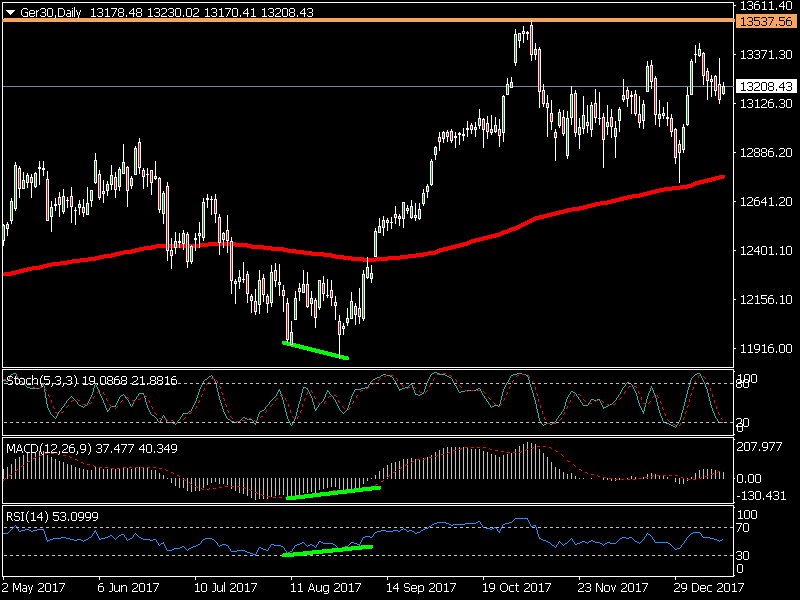Select the green trendline in MACD panel
Viewport: 800px width, 600px height.
click(333, 492)
